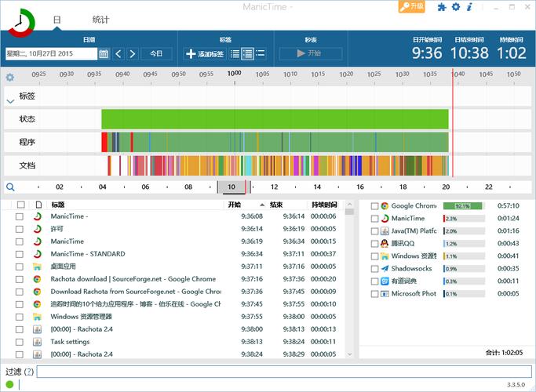Switch to the 统计 tab
The width and height of the screenshot is (536, 392).
(100, 20)
